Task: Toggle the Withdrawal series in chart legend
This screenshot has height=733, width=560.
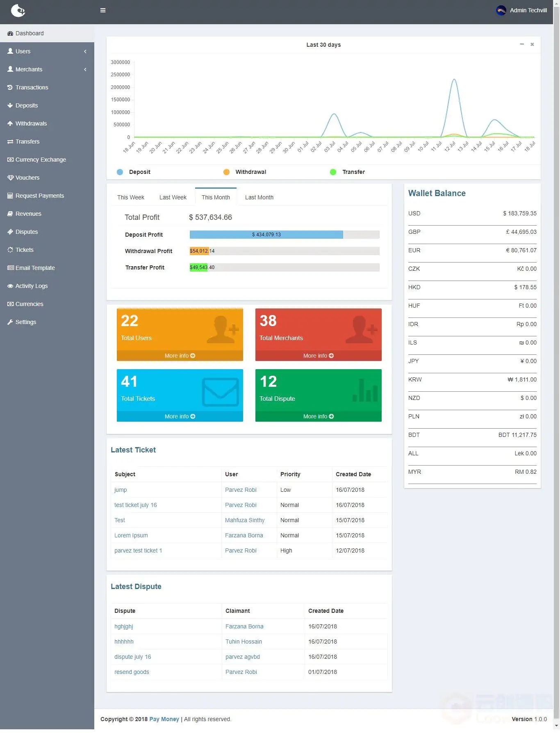Action: [x=226, y=172]
